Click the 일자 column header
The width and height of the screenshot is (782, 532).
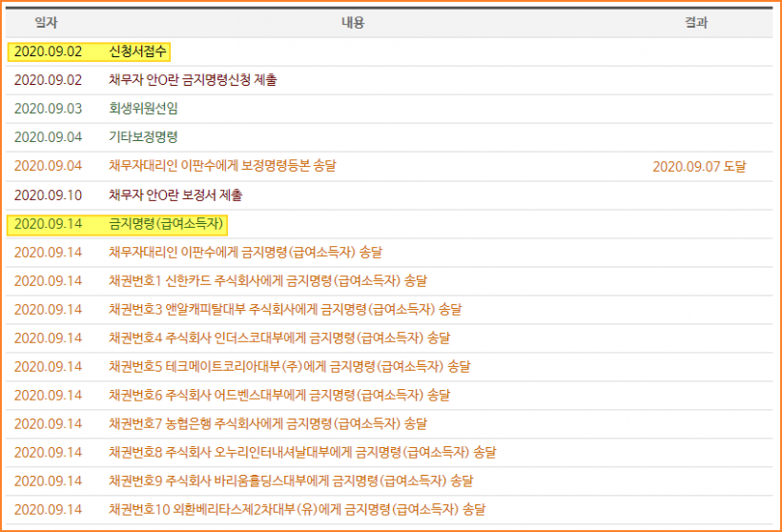coord(46,23)
